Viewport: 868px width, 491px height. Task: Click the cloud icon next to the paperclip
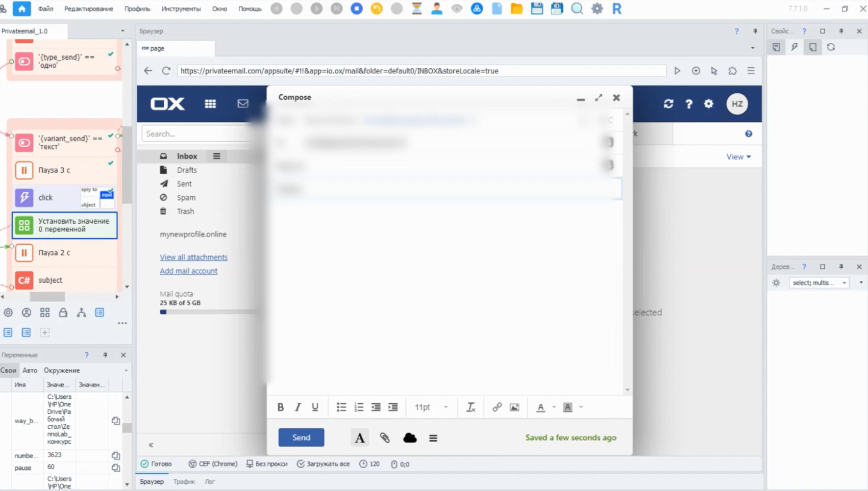[x=410, y=438]
